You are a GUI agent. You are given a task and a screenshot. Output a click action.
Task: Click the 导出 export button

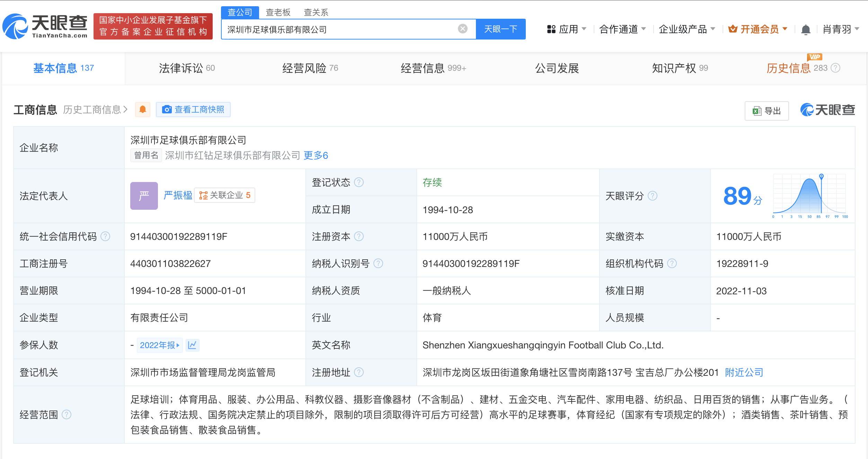[767, 111]
